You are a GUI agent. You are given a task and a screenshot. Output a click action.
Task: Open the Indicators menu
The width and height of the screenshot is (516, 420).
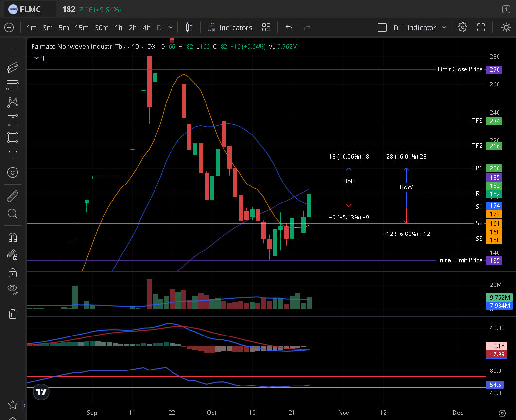(230, 27)
